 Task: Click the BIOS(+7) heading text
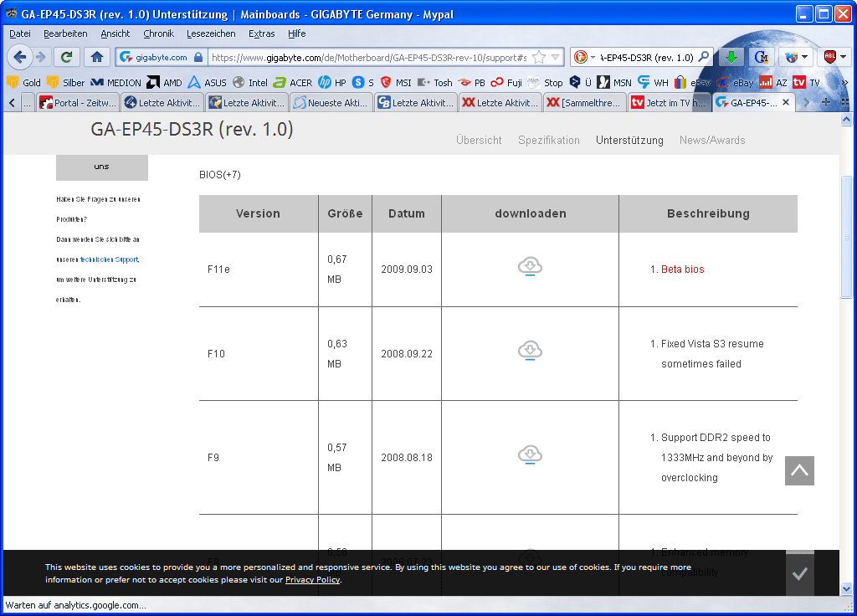tap(220, 174)
